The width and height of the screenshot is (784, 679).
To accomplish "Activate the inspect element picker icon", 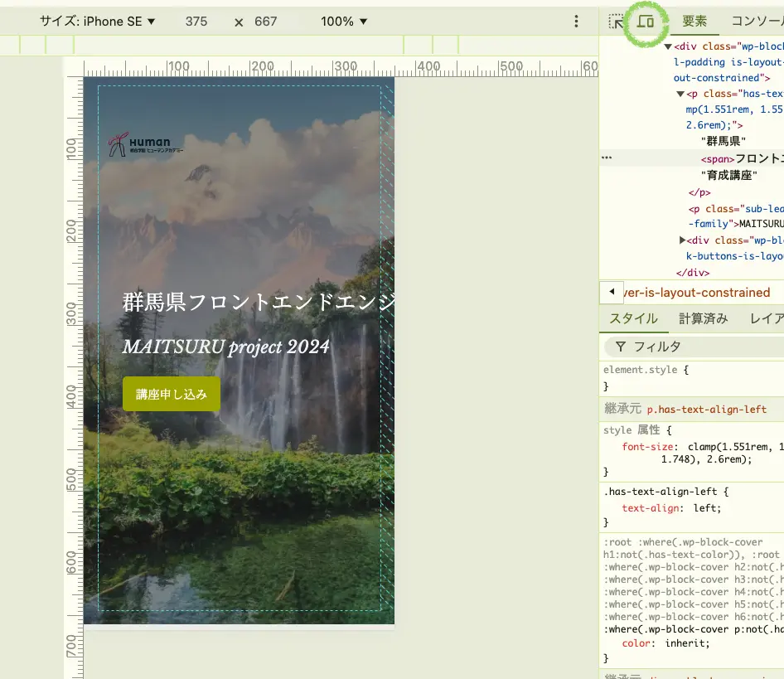I will coord(616,22).
